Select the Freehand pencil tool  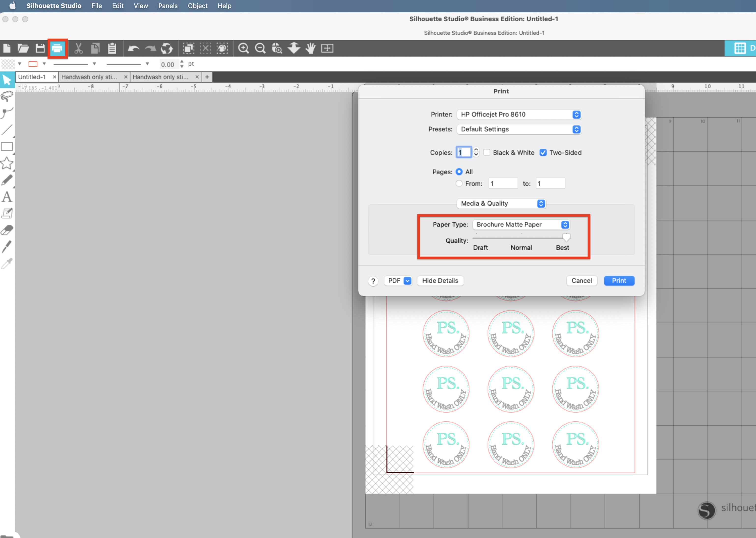(7, 180)
